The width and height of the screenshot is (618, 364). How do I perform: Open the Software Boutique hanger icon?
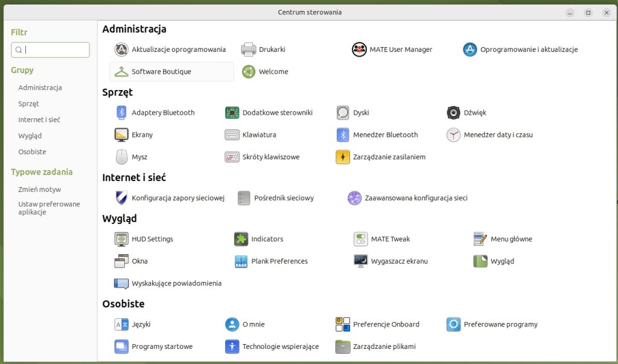(121, 72)
